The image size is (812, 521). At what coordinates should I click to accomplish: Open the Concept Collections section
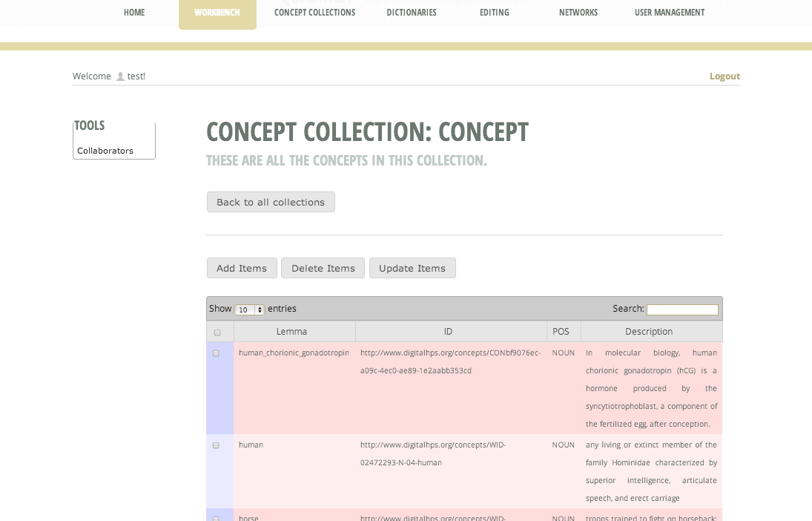314,13
